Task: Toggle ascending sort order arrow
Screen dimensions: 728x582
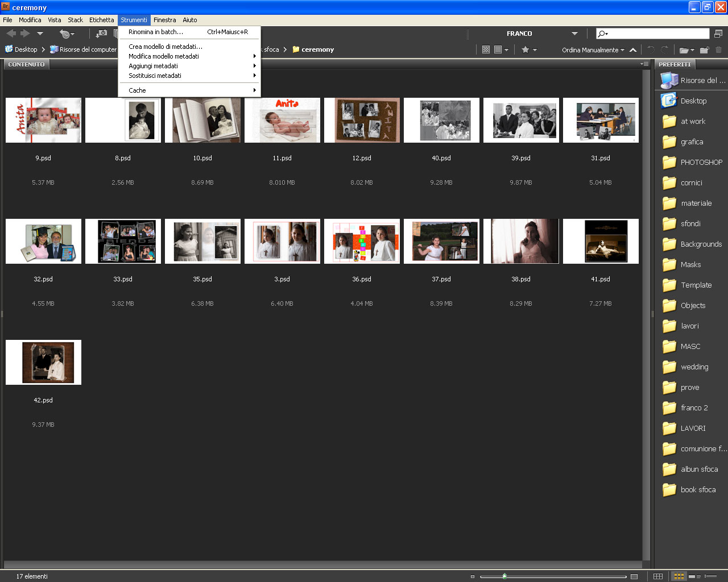Action: (633, 50)
